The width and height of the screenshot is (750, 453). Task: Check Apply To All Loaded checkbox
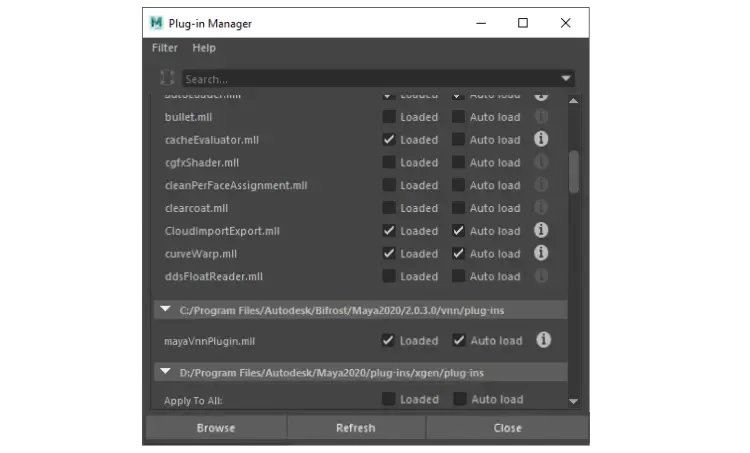[x=389, y=399]
